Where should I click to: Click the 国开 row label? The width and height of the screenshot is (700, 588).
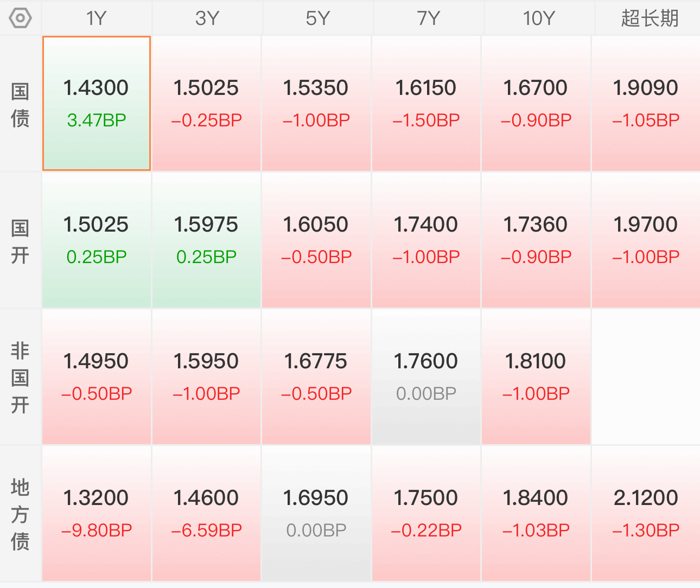(x=20, y=241)
